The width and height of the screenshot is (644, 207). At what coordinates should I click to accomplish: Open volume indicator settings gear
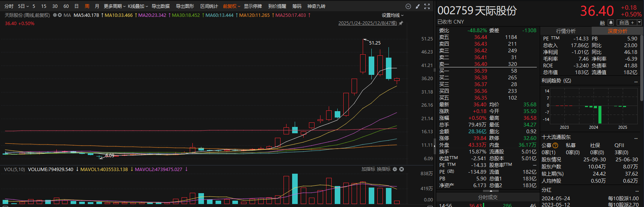tap(395, 169)
